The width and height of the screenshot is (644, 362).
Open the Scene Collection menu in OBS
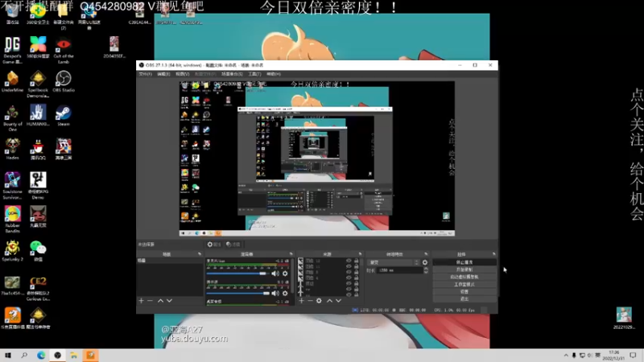click(232, 74)
